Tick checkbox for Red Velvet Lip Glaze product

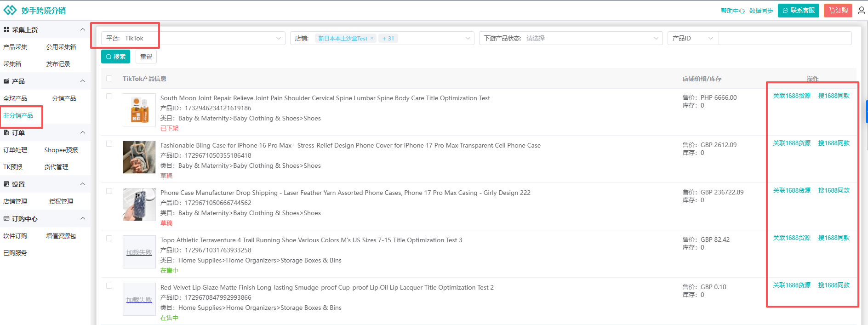tap(109, 286)
